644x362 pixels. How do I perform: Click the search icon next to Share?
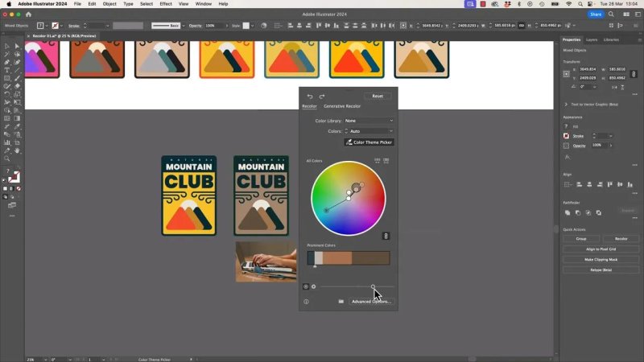(x=611, y=14)
